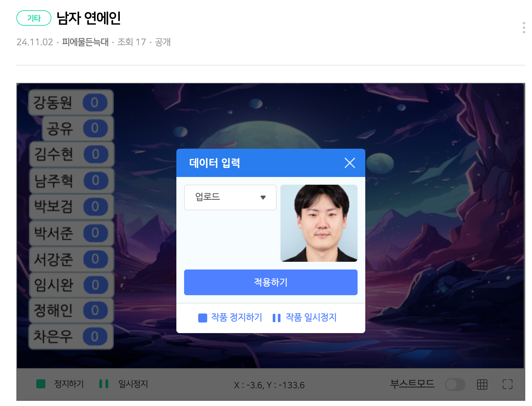The height and width of the screenshot is (406, 532).
Task: Click the 부스트모드 label link
Action: (x=412, y=384)
